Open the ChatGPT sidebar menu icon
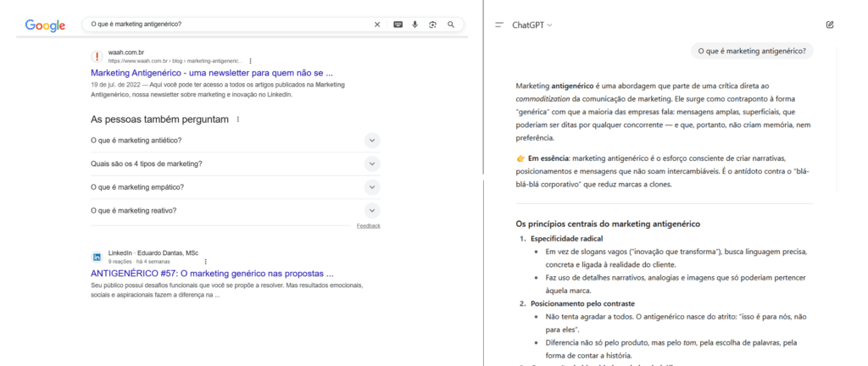 pos(499,25)
